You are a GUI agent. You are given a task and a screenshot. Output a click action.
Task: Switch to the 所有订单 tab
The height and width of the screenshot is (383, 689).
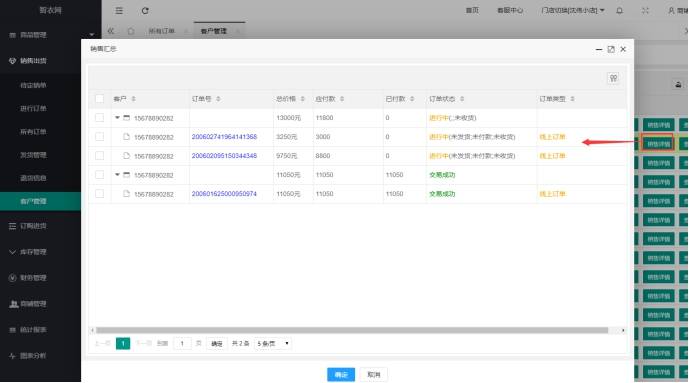pos(161,31)
